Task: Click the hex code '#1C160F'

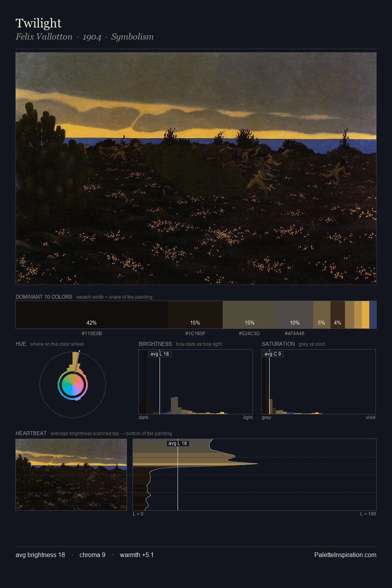Action: 195,334
